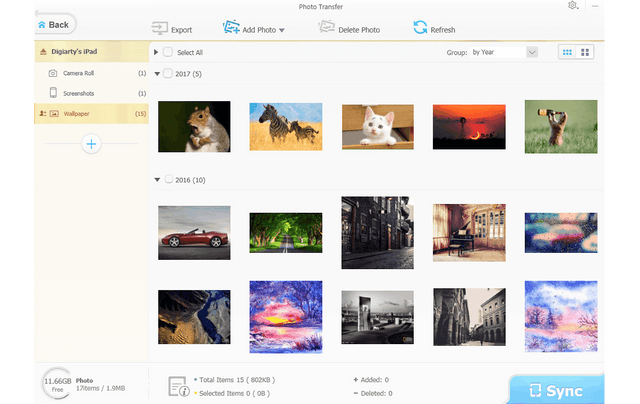
Task: Click the plus icon to add album
Action: [x=91, y=145]
